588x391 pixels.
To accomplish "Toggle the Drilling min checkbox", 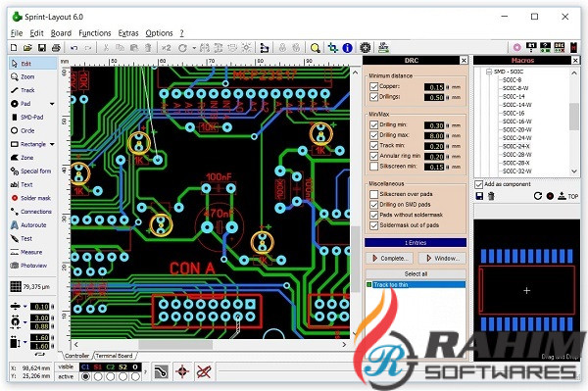I will (373, 124).
